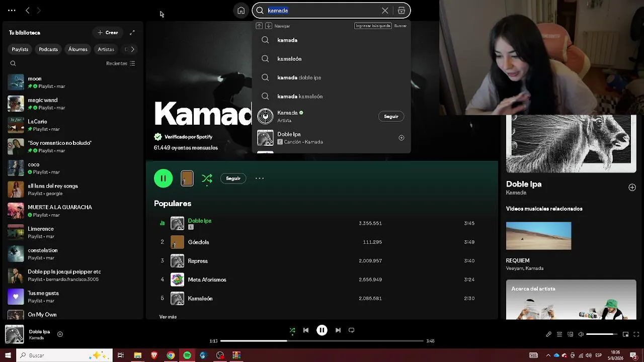Select the 'kamada kamaleón' suggestion
Screen dimensions: 644x362
coord(331,96)
